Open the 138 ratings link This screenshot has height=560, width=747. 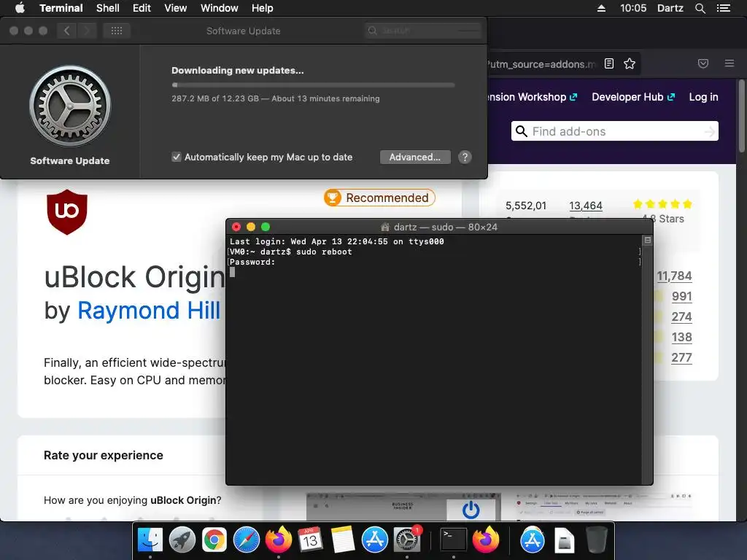(x=682, y=337)
